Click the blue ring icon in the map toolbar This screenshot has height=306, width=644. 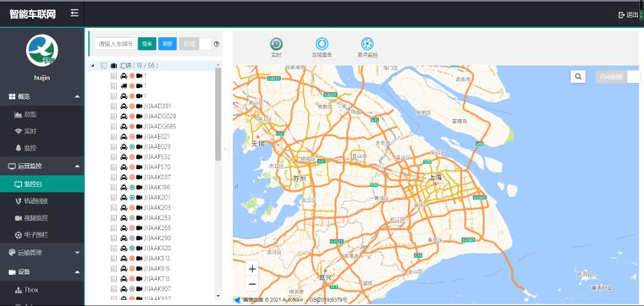(322, 44)
